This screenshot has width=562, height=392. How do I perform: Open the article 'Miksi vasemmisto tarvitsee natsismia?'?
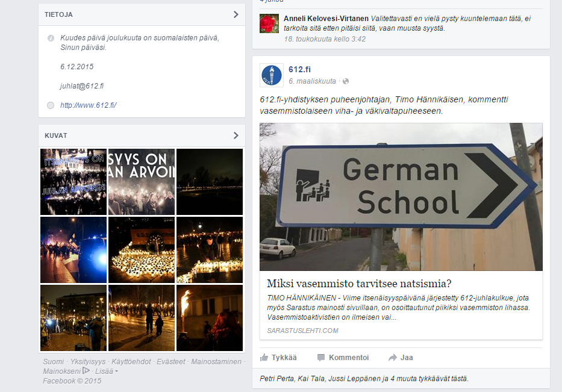click(359, 284)
